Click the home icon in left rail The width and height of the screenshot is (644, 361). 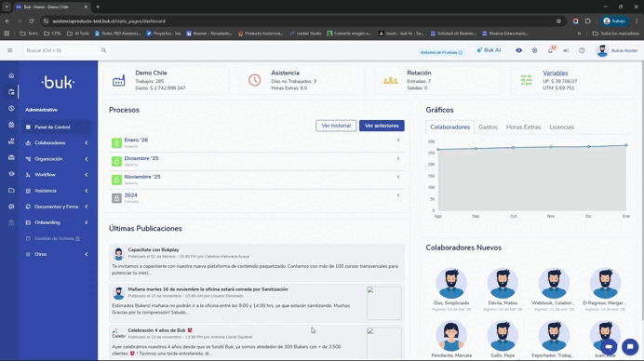click(11, 75)
